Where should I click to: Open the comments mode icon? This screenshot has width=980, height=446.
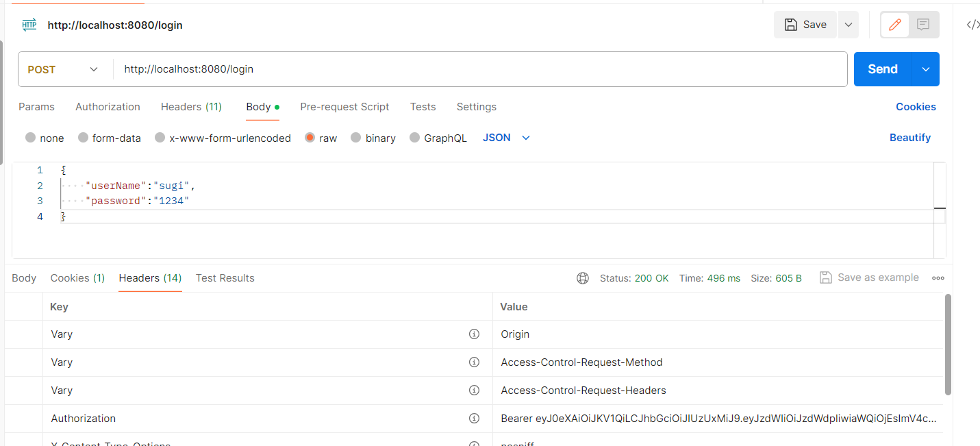(923, 25)
